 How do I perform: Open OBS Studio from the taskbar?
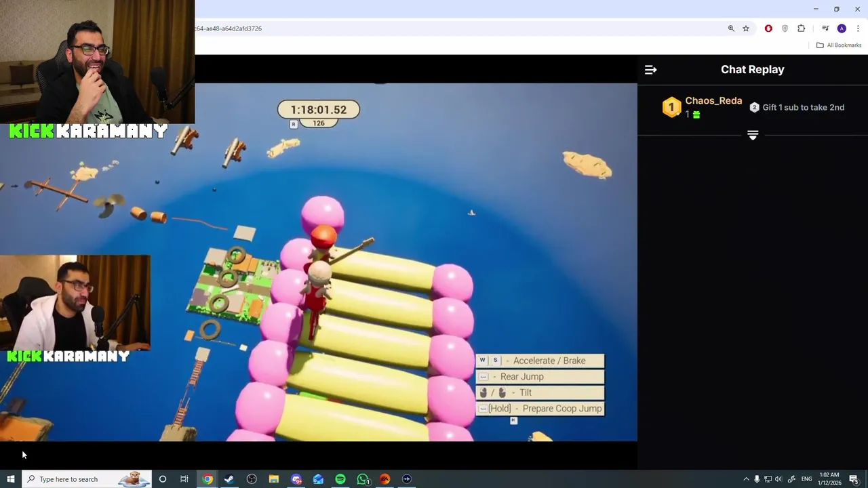(x=252, y=479)
